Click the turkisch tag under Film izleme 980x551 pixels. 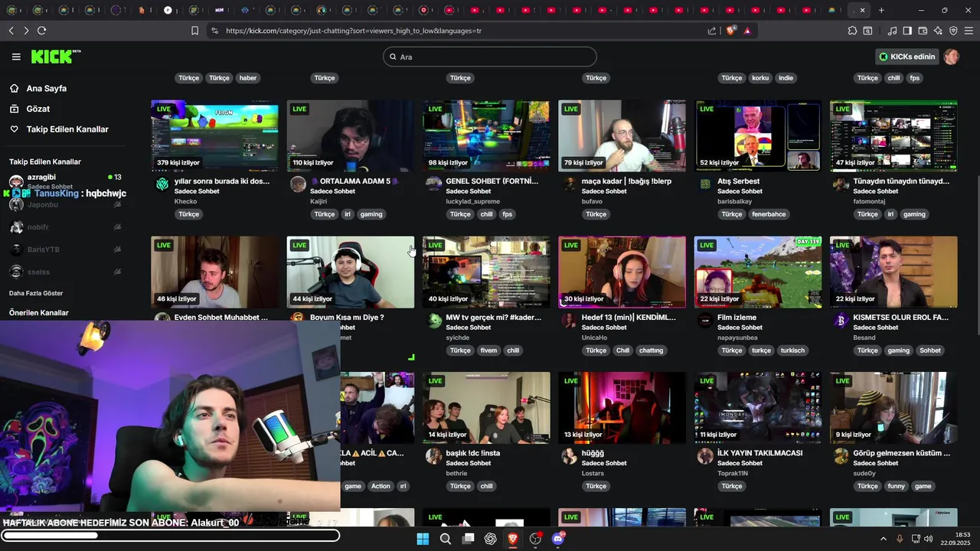click(792, 350)
